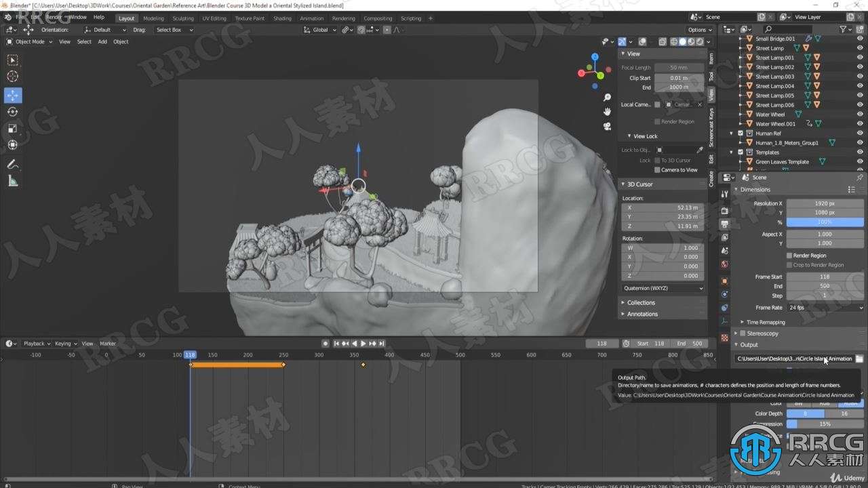
Task: Activate the Annotate tool
Action: coord(13,164)
